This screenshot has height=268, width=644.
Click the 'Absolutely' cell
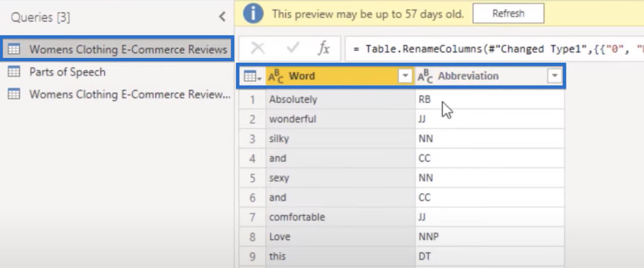pos(340,99)
